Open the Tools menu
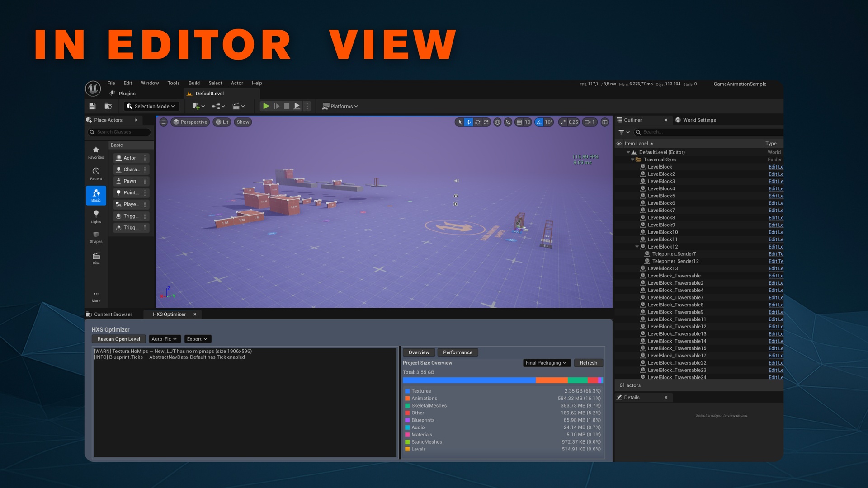 point(174,83)
